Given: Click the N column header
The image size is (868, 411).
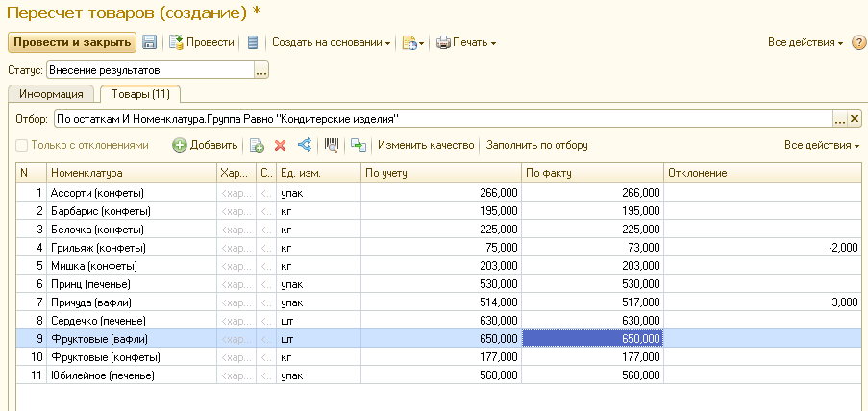Looking at the screenshot, I should click(x=31, y=173).
